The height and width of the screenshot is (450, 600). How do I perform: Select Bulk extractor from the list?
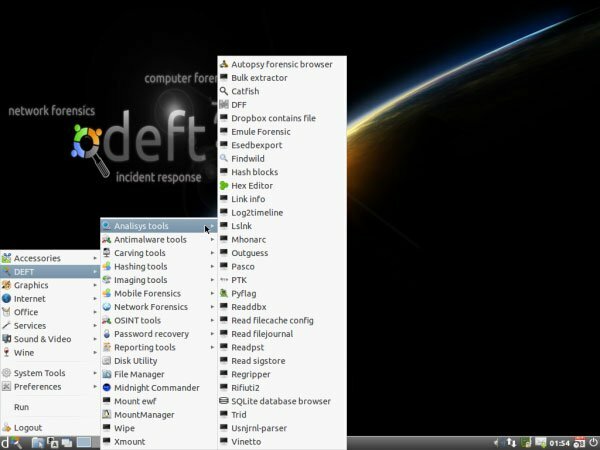point(259,77)
